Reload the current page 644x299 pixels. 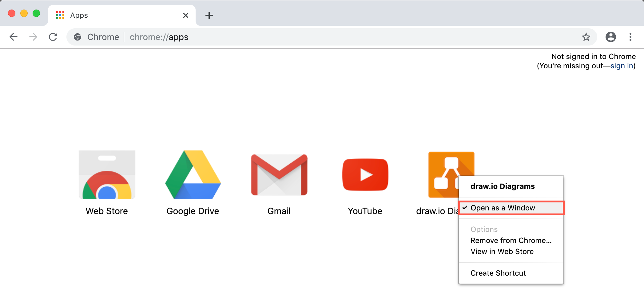point(53,37)
